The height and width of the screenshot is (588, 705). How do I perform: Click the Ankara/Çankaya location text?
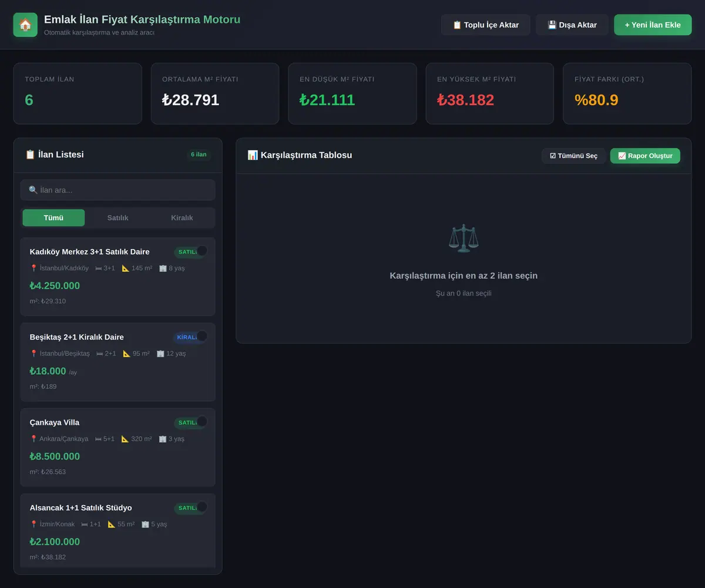coord(63,439)
